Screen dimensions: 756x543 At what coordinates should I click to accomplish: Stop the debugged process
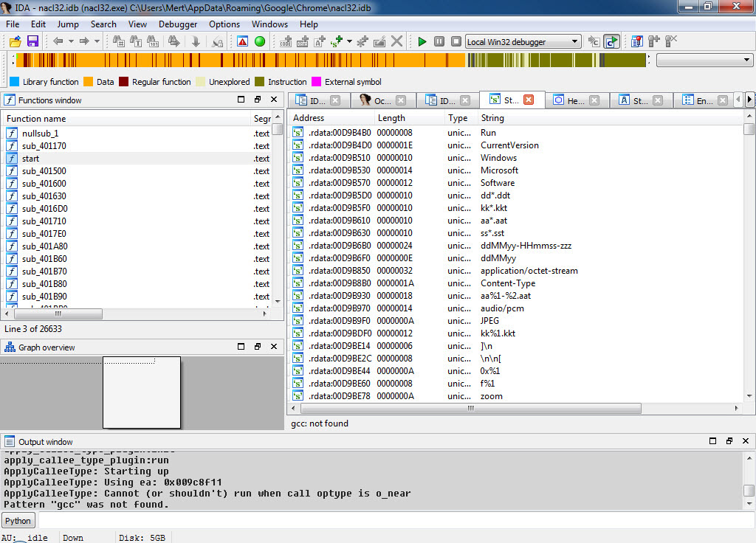pyautogui.click(x=456, y=41)
